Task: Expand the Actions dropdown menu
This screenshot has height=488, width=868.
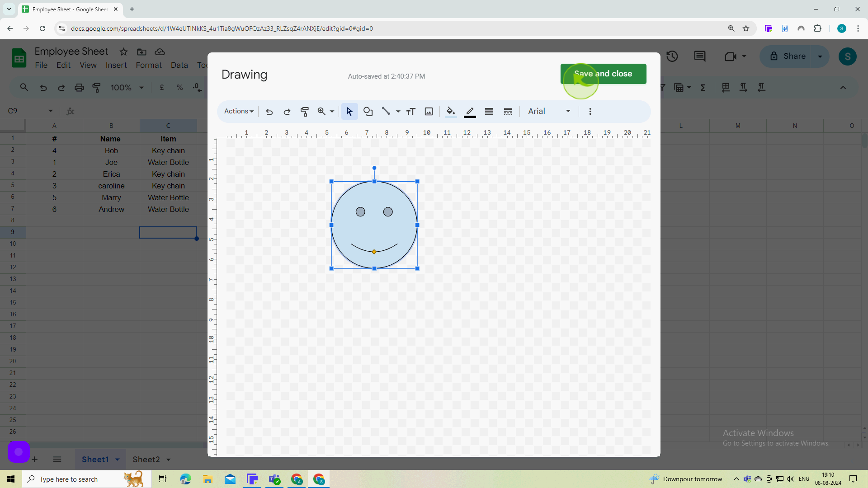Action: point(238,112)
